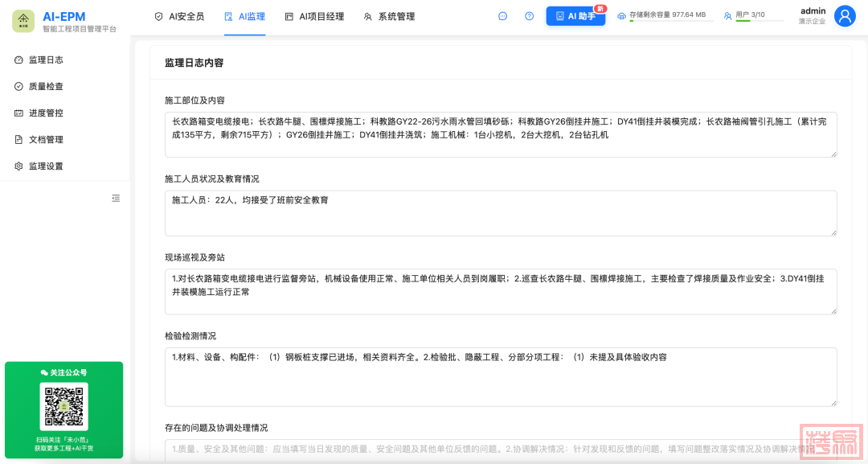868x464 pixels.
Task: Open the AI项目经理 tab
Action: tap(314, 16)
